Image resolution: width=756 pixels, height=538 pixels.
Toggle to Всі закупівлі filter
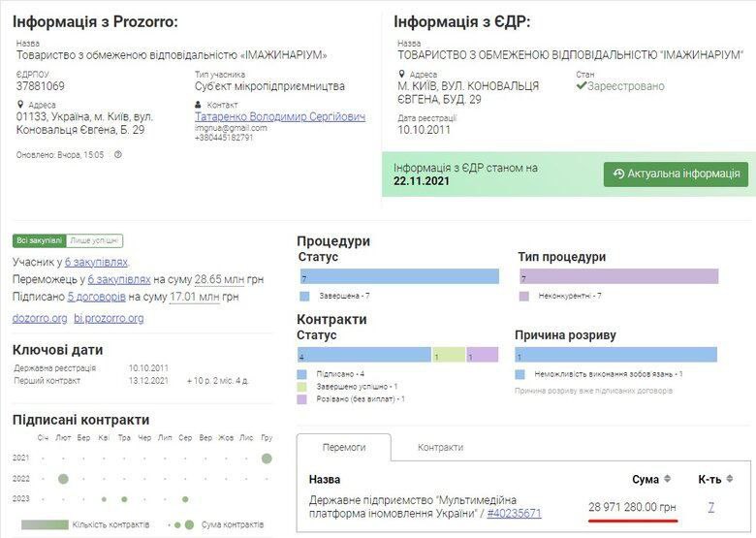39,240
